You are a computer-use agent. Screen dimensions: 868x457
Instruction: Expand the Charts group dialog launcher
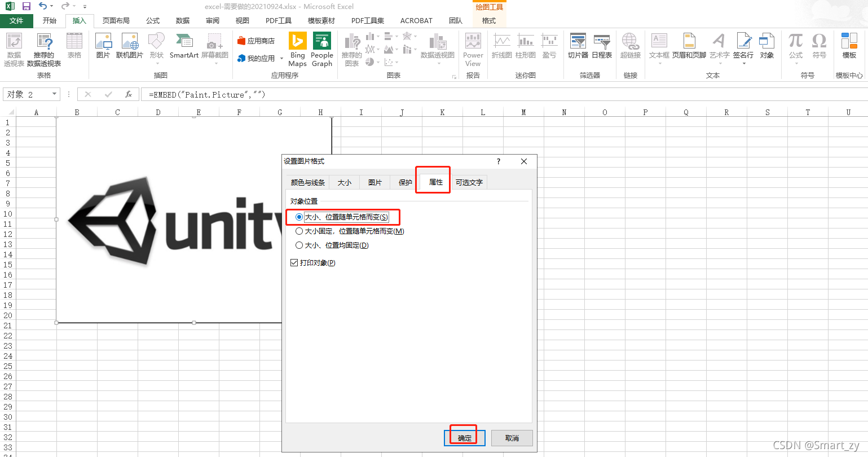click(454, 77)
